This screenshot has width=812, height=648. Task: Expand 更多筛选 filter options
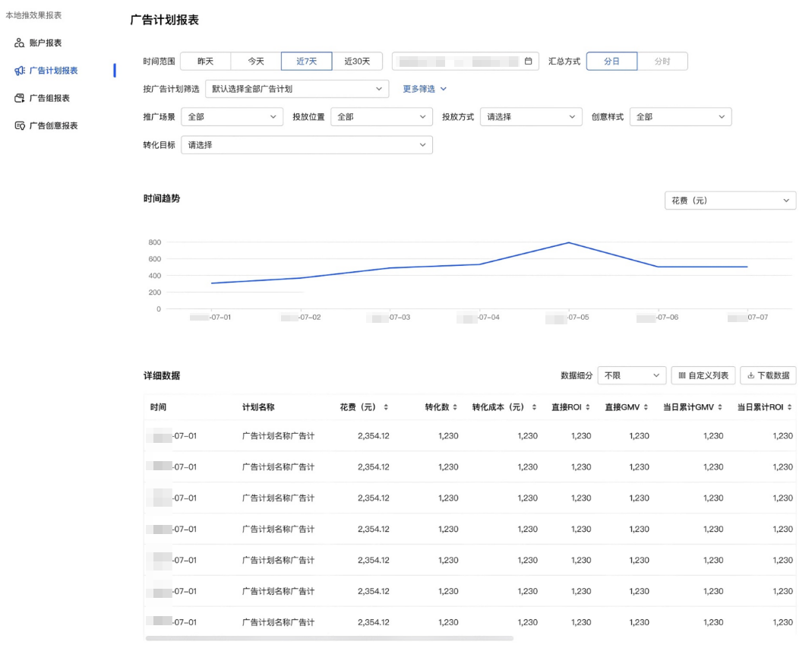pos(425,89)
